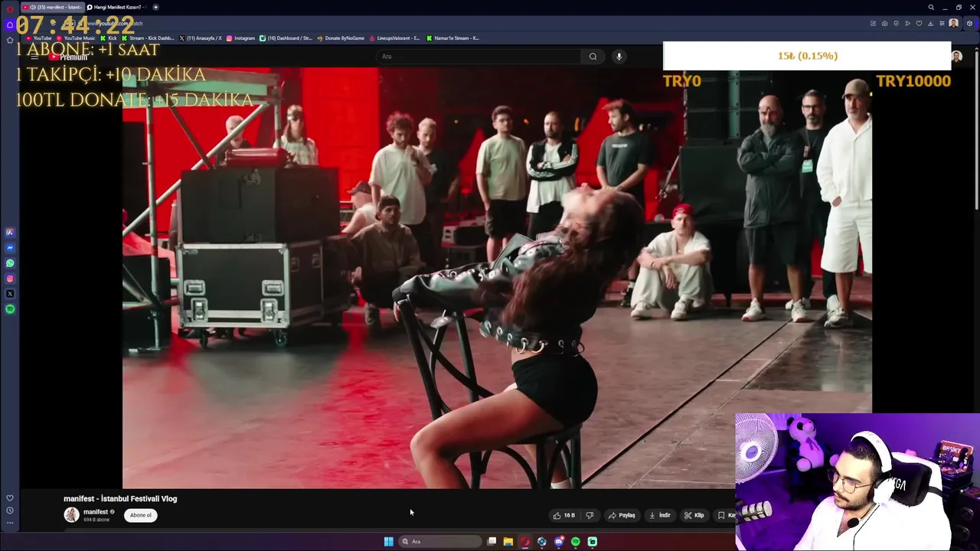Click the Opera menu logo icon
The width and height of the screenshot is (980, 551).
coord(10,8)
